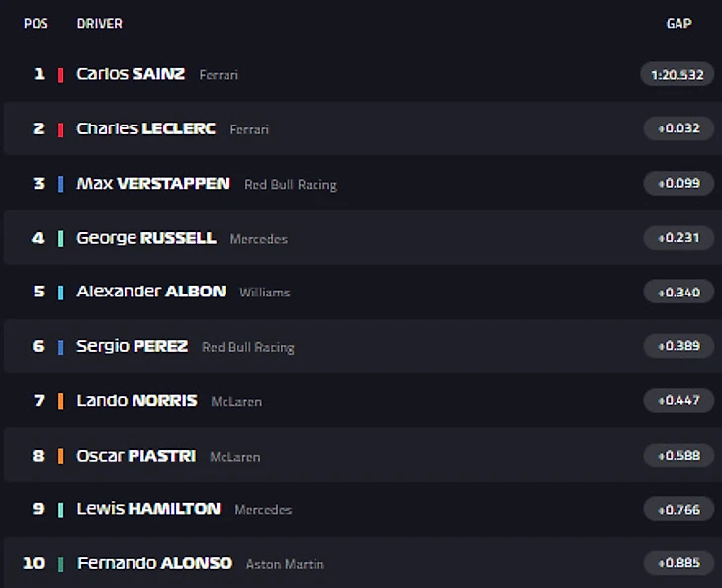Click the +0.032 gap badge
722x588 pixels.
pos(678,128)
